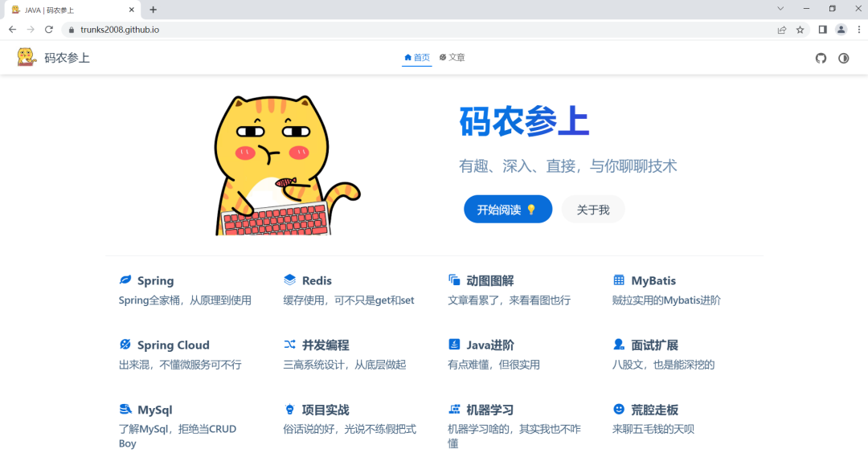Bookmark page with the star icon
Screen dimensions: 868x457
coord(800,30)
